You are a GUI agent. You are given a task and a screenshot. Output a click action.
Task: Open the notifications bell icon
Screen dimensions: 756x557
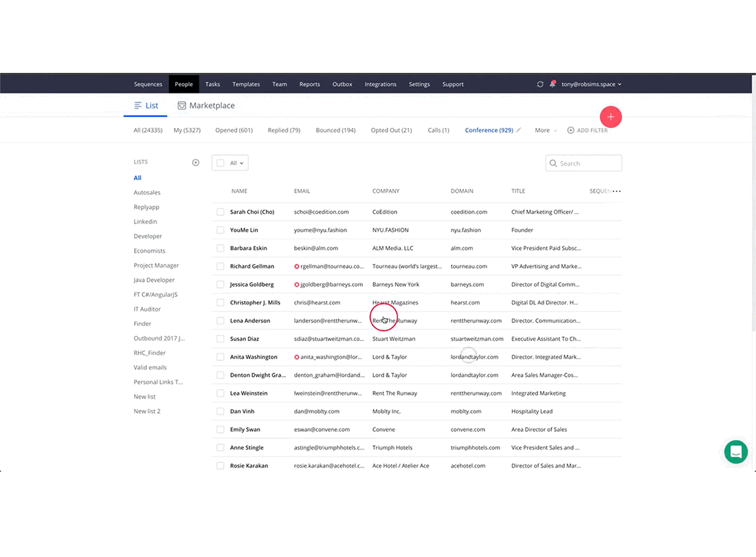click(x=553, y=83)
